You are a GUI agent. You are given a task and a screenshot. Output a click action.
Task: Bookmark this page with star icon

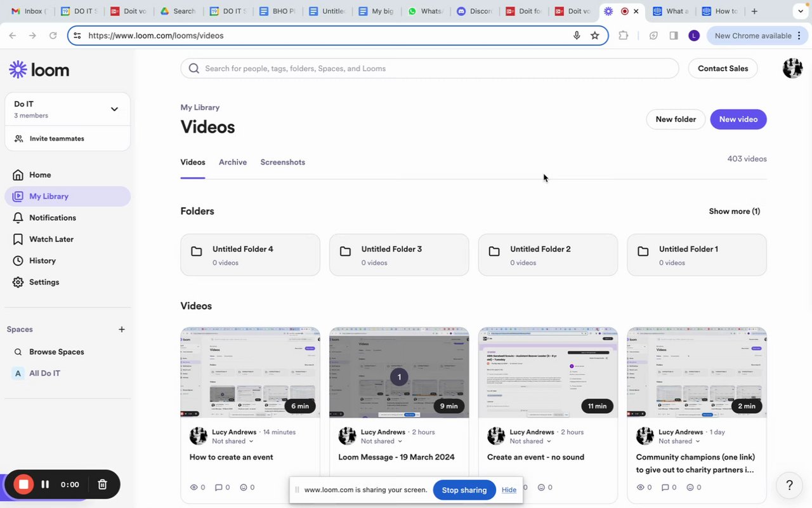(x=594, y=36)
